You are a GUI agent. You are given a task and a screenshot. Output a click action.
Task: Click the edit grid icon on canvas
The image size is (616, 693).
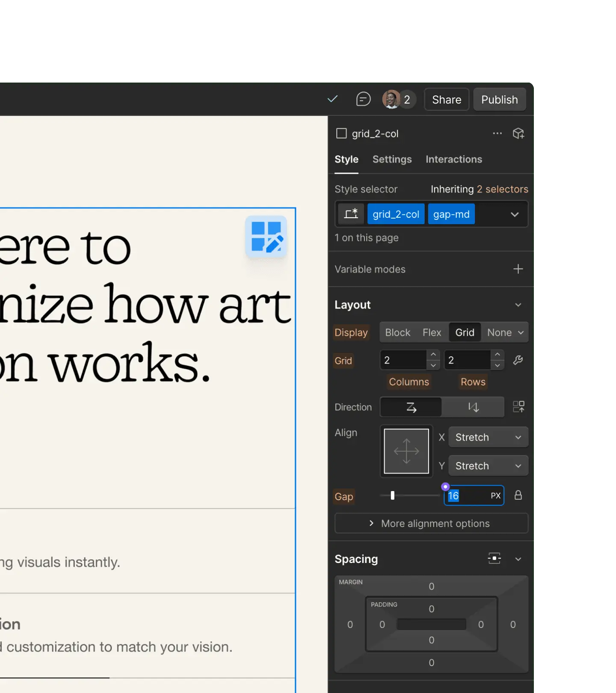click(266, 237)
